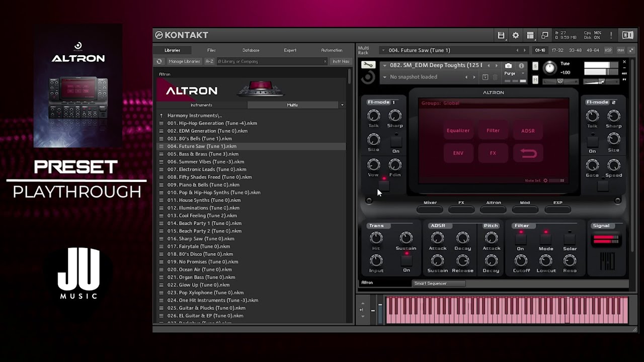Select 010. Pop & Hip-Hop Synths multi
This screenshot has width=644, height=362.
[251, 193]
